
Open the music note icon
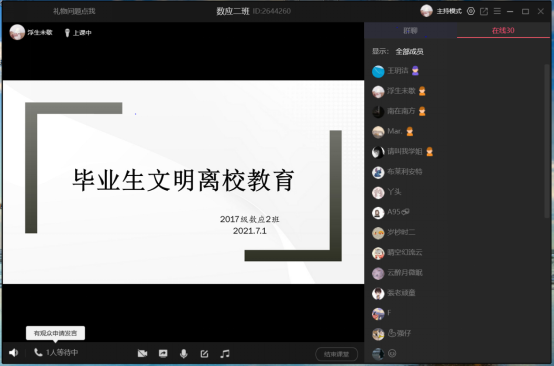tap(225, 354)
